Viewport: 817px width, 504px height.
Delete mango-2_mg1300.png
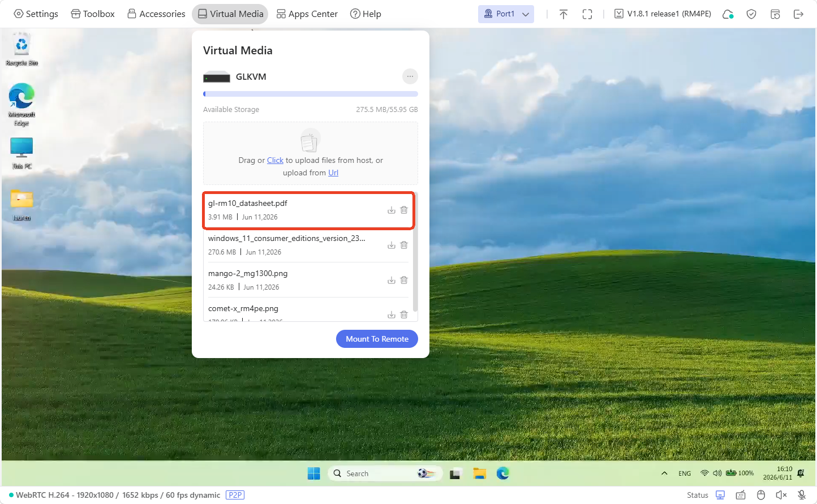click(x=404, y=280)
